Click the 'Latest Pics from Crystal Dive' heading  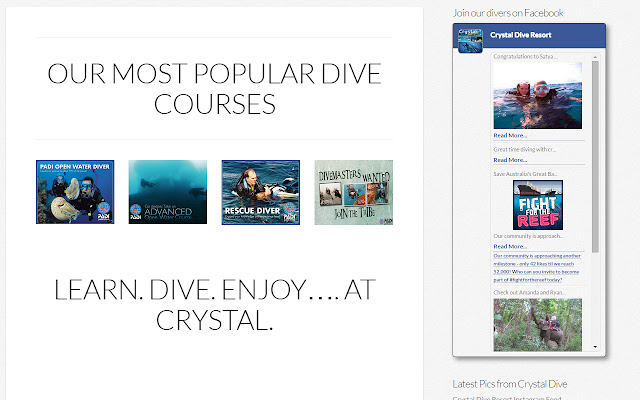pos(509,384)
